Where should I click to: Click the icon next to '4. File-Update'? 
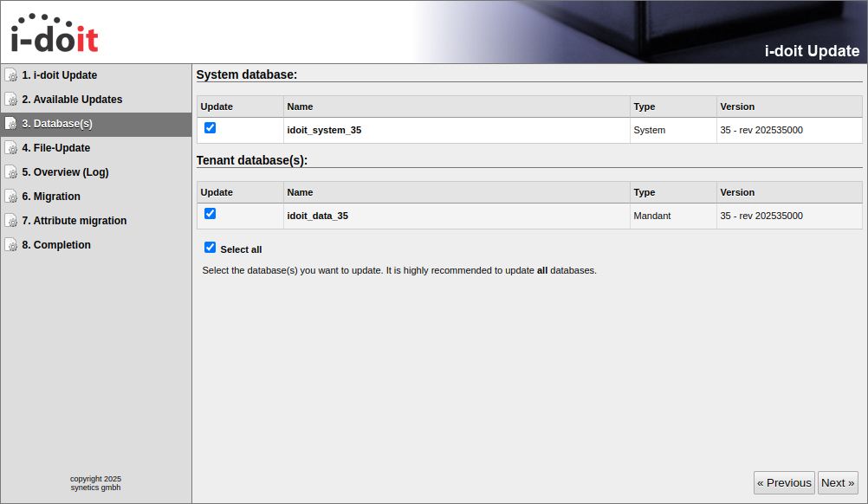[11, 148]
